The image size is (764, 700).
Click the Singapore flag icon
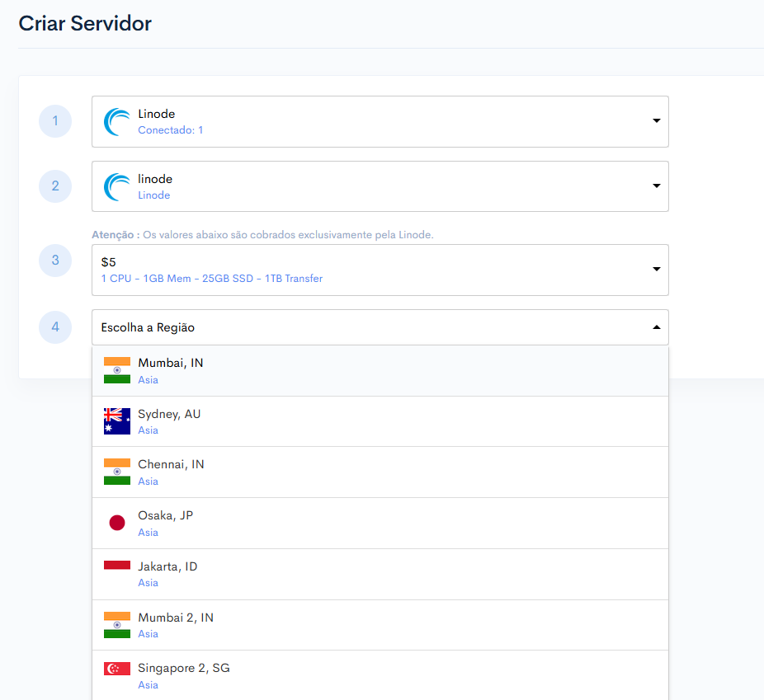point(117,669)
